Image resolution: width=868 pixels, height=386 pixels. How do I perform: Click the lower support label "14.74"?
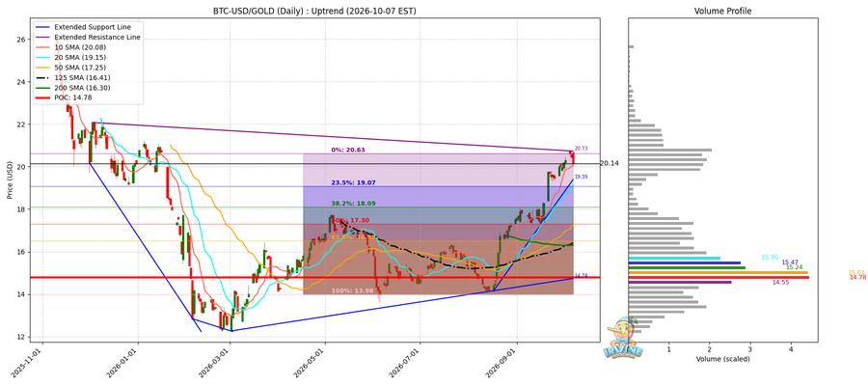(x=581, y=275)
